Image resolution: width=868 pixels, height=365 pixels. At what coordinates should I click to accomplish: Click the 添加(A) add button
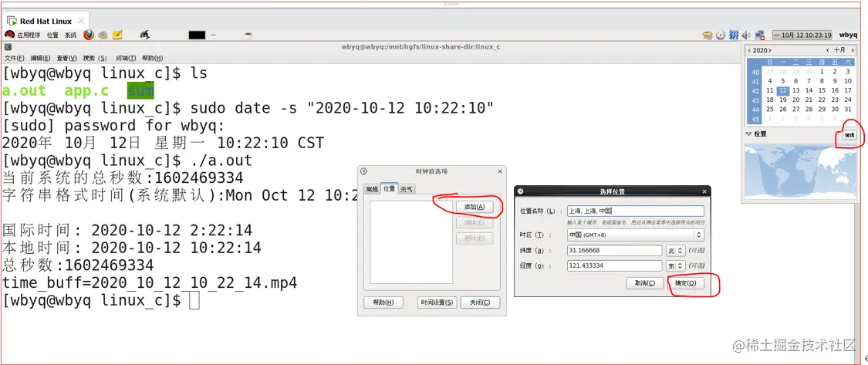[x=475, y=207]
